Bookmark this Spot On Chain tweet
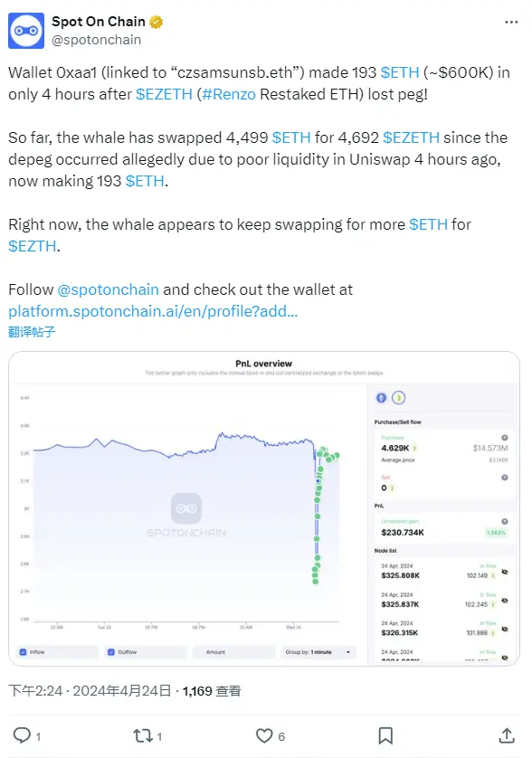Image resolution: width=532 pixels, height=758 pixels. pos(387,736)
